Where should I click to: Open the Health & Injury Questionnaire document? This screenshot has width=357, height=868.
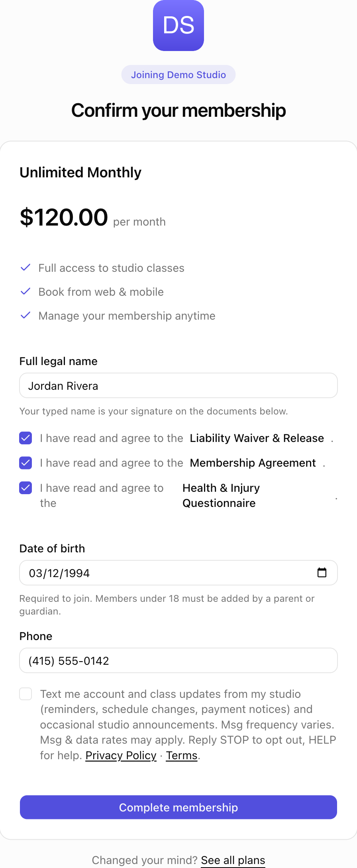tap(221, 495)
